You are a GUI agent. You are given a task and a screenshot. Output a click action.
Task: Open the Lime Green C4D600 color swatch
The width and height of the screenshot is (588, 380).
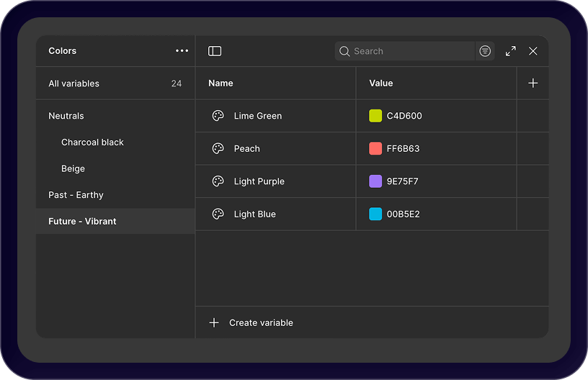coord(375,116)
